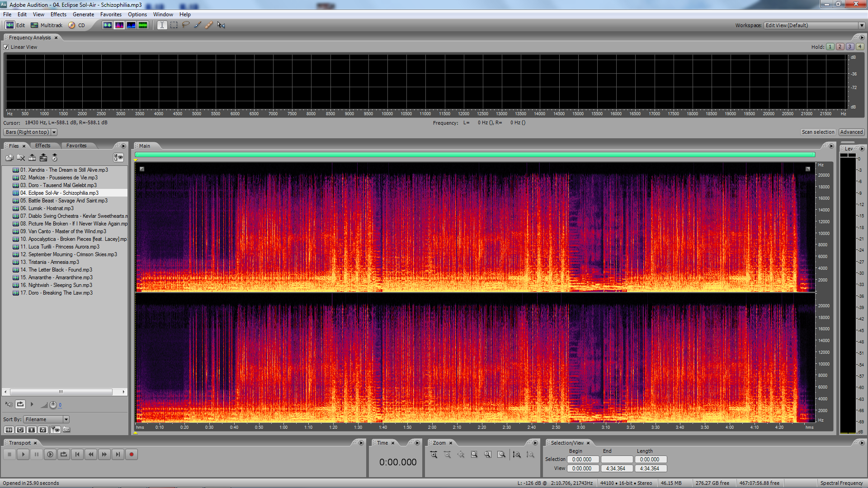Click the Waveform display view icon
This screenshot has height=488, width=868.
(108, 25)
